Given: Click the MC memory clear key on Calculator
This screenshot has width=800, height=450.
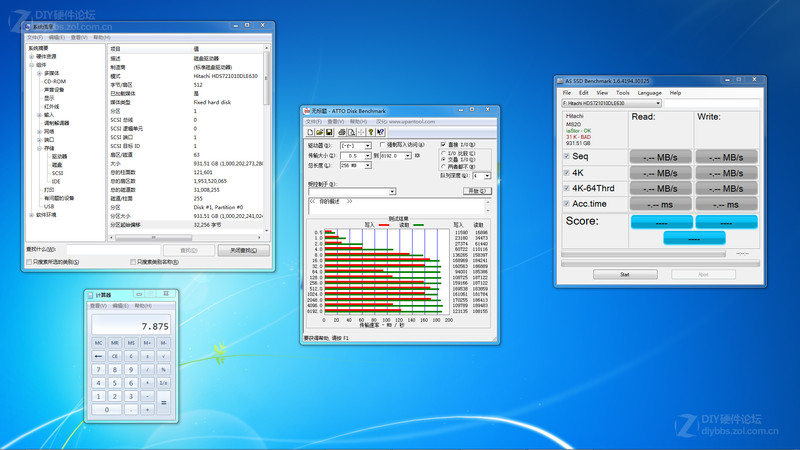Looking at the screenshot, I should coord(98,343).
